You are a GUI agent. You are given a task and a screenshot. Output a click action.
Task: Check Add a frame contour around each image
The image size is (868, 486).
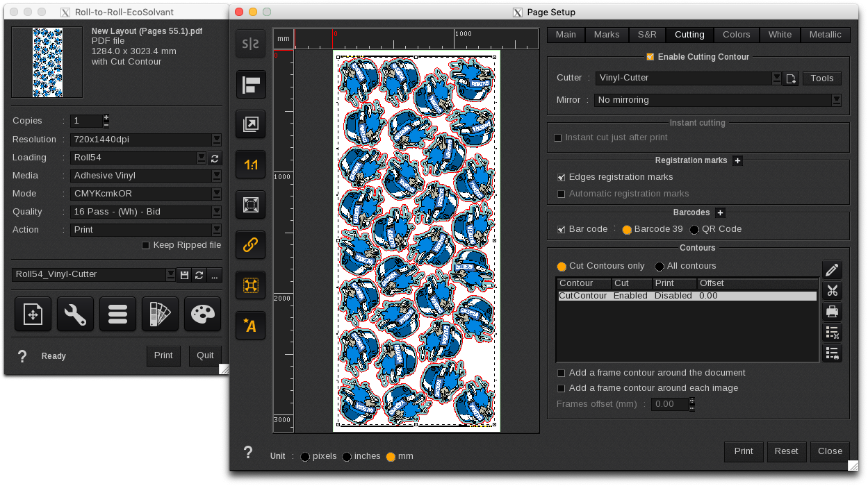pos(561,388)
